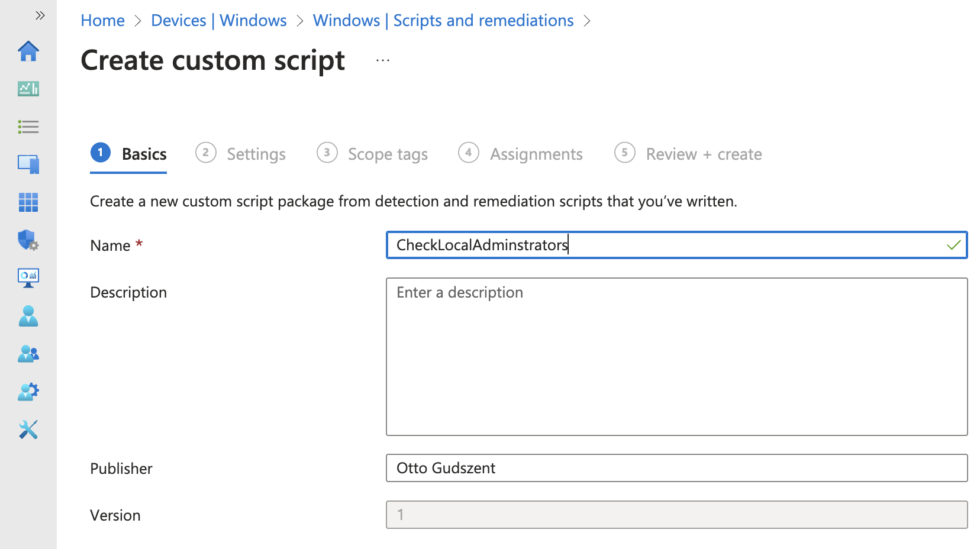
Task: Click into the Name input field
Action: tap(676, 245)
